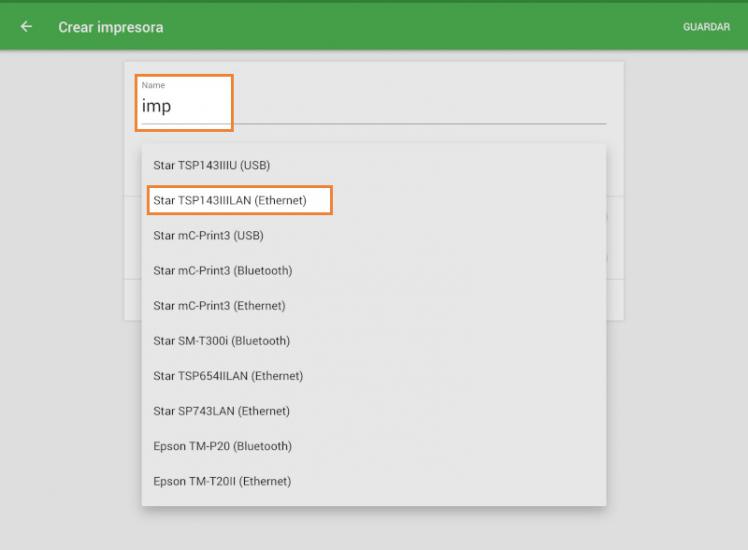Pick Epson TM-P20 (Bluetooth) from list
Screen dimensions: 748x550
(x=222, y=446)
